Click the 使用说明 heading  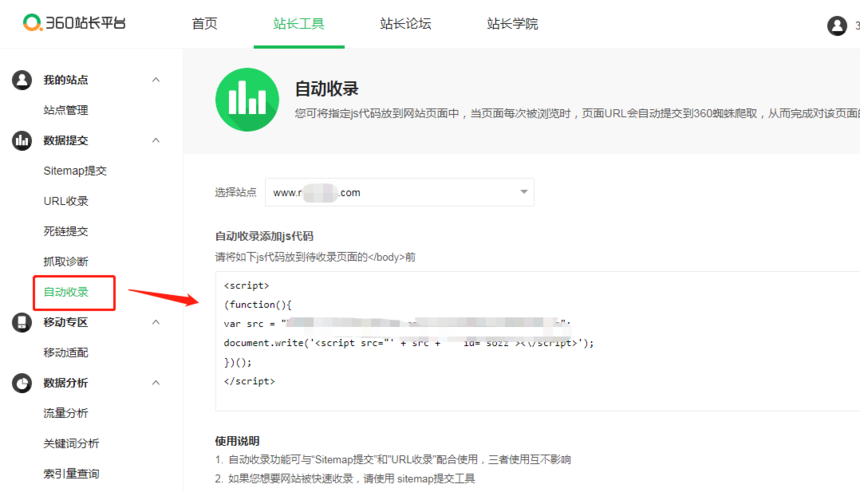point(237,441)
